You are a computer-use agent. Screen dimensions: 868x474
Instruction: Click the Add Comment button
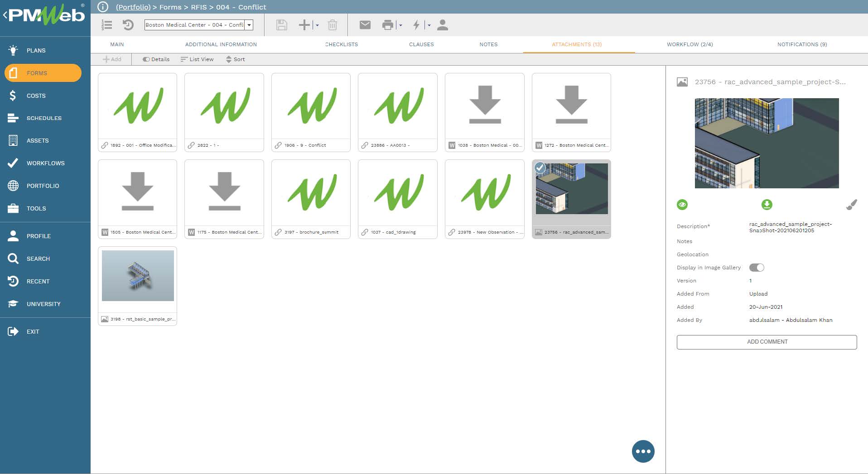(x=767, y=342)
